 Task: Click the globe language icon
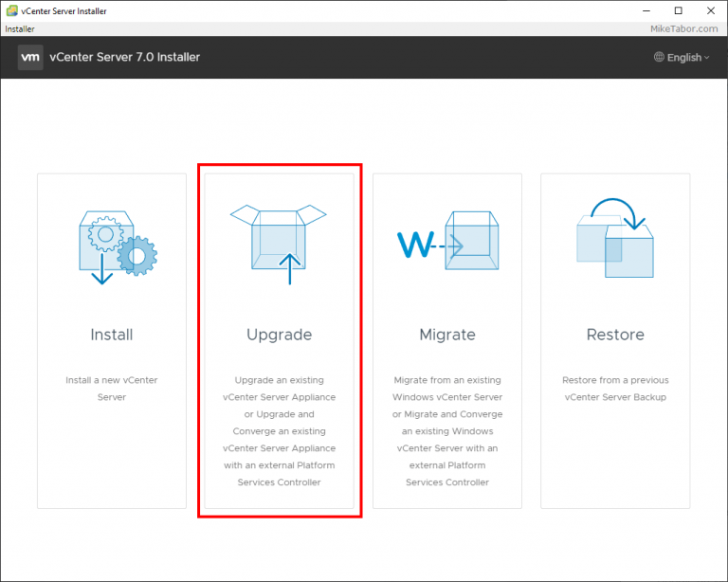coord(659,57)
